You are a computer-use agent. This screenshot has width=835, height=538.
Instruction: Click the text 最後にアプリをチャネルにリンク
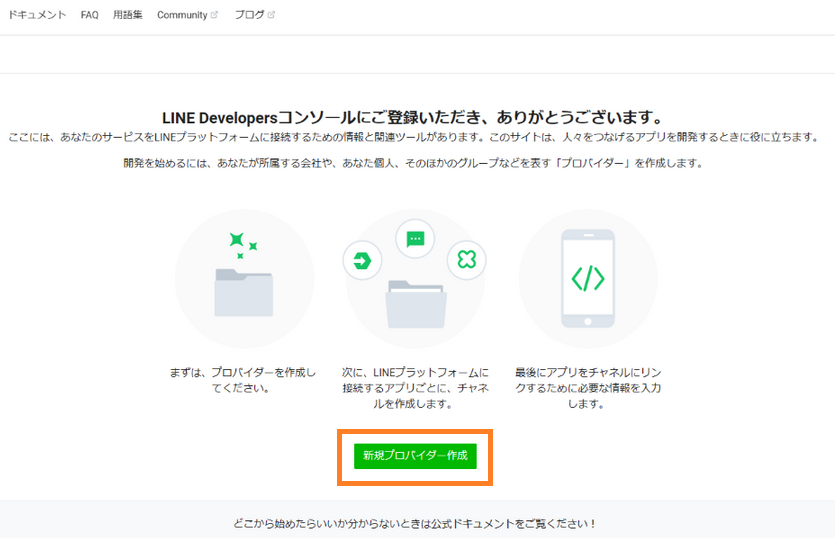[588, 388]
